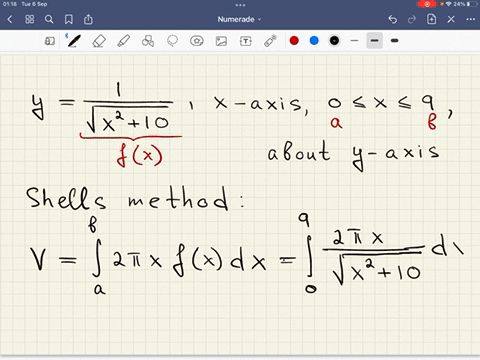Go back with the left chevron
Image resolution: width=480 pixels, height=360 pixels.
(10, 19)
